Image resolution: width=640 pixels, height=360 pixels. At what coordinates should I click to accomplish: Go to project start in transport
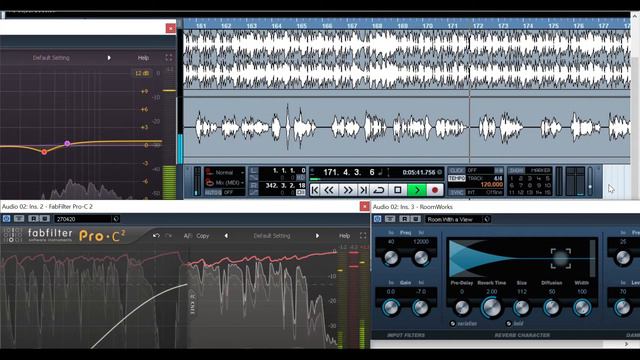[315, 190]
